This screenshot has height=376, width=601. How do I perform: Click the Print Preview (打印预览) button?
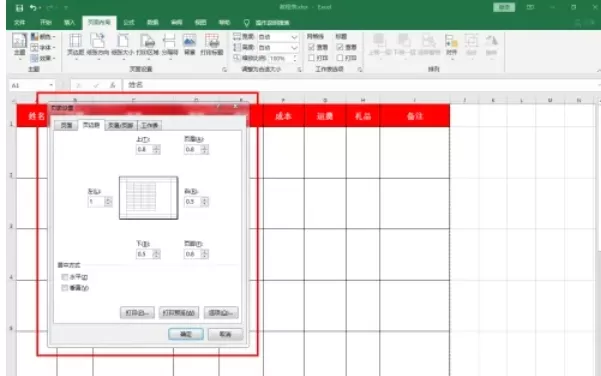point(179,313)
